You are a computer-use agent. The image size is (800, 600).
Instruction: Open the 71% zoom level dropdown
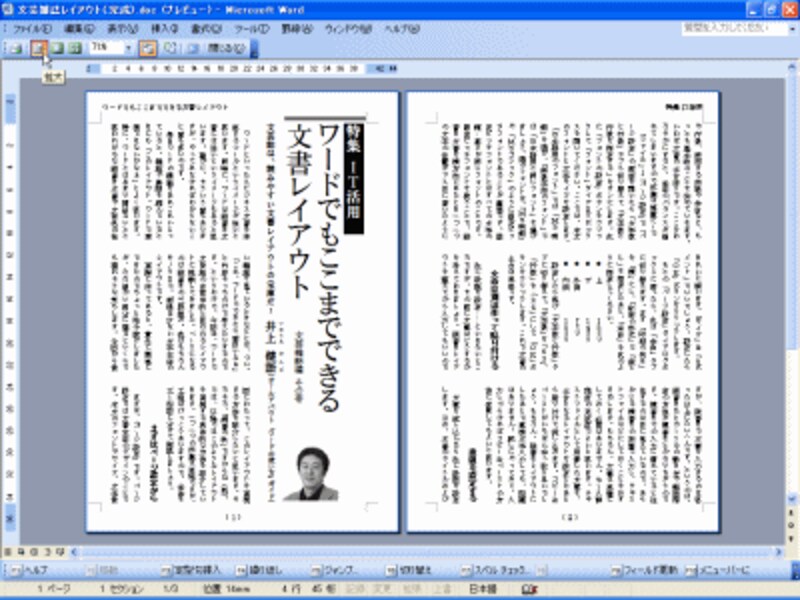coord(130,45)
